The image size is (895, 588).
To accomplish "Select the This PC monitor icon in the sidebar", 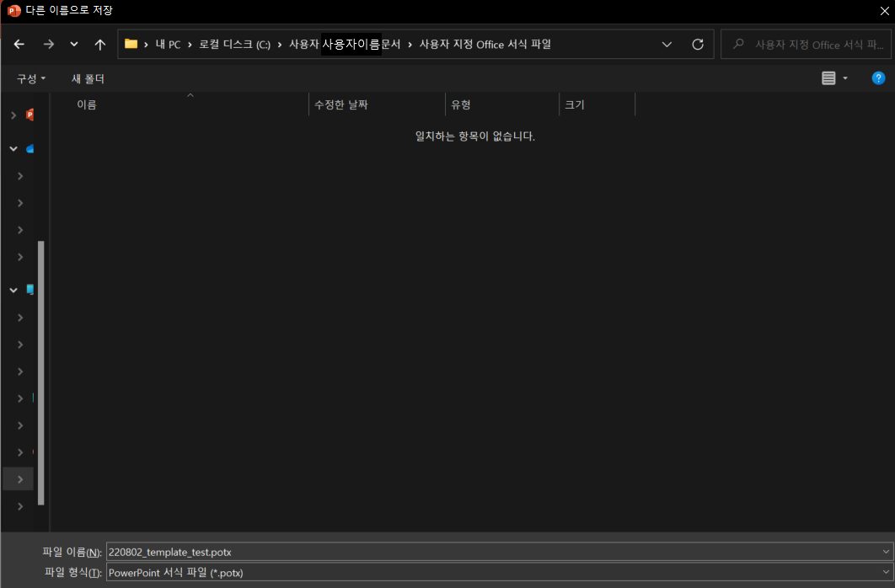I will (x=29, y=290).
